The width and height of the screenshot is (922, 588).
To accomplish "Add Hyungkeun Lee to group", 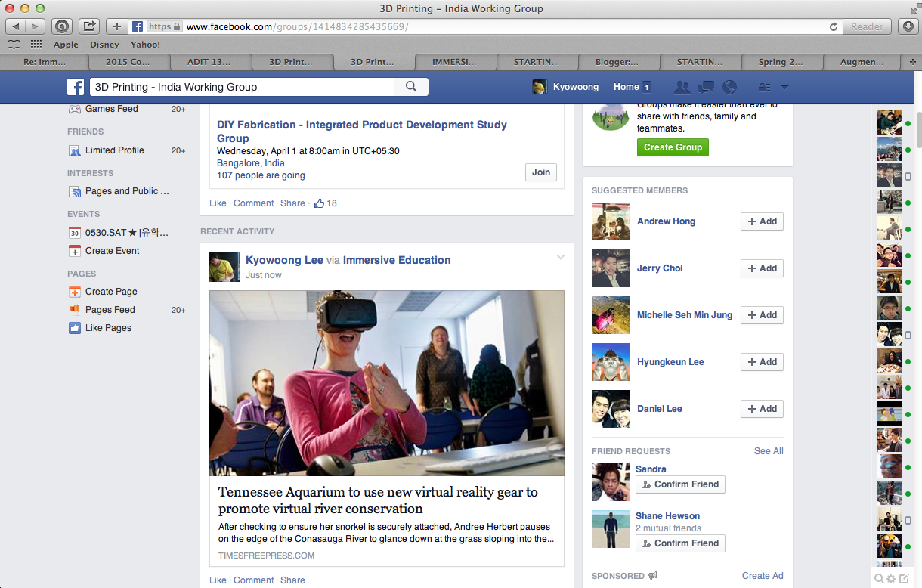I will (x=762, y=362).
